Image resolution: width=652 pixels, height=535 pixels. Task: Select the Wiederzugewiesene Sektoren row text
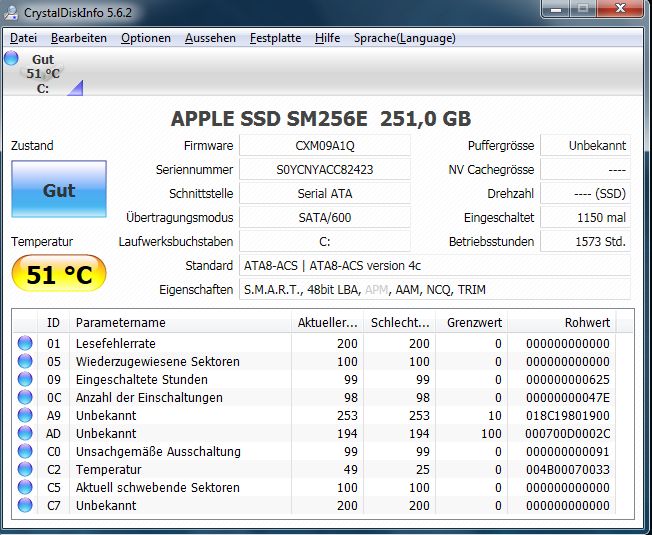pos(158,361)
